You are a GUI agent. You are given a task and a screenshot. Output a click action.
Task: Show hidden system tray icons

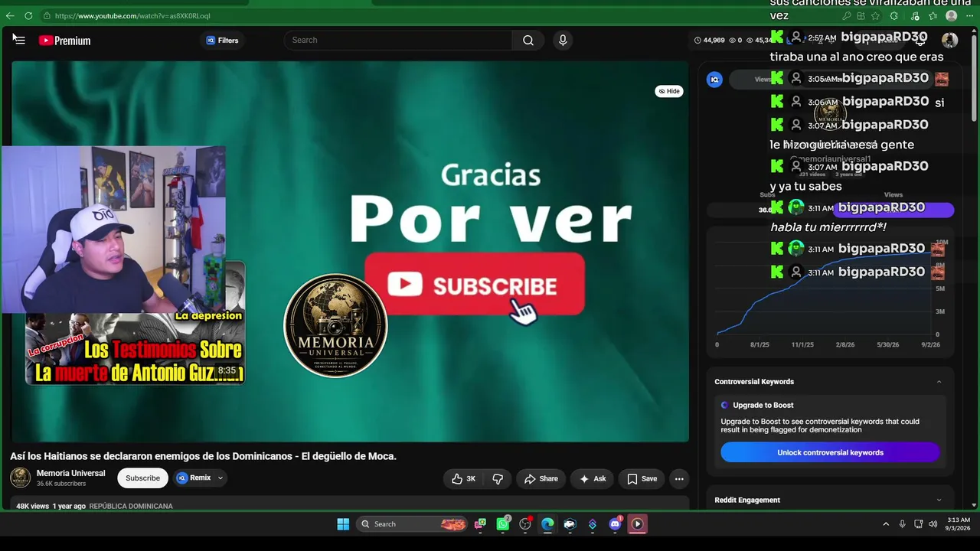[x=886, y=524]
